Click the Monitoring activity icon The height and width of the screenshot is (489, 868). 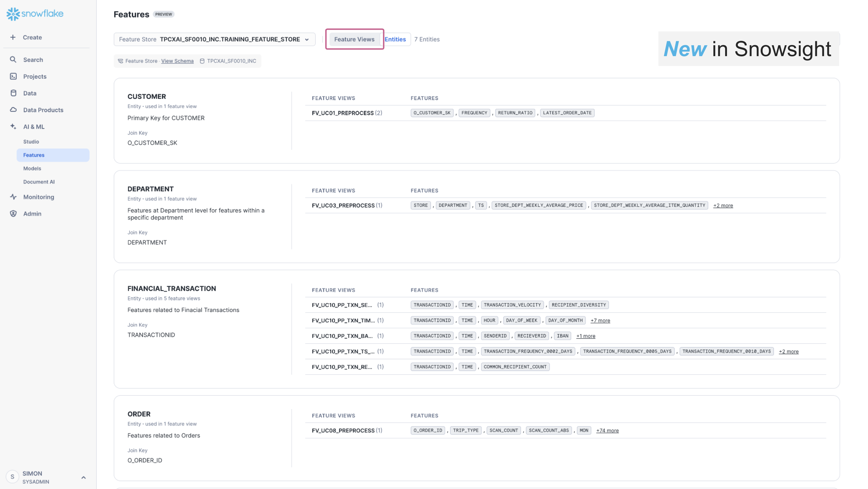point(13,197)
